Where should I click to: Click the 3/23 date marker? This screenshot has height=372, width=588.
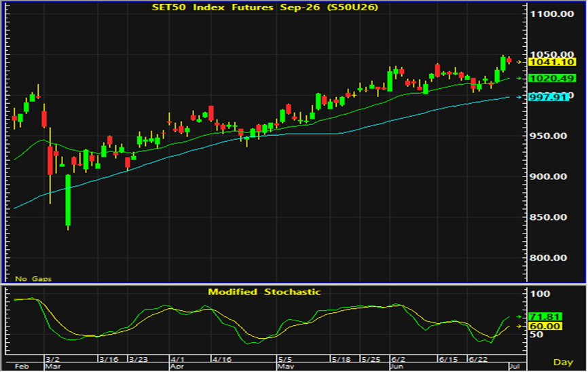139,359
